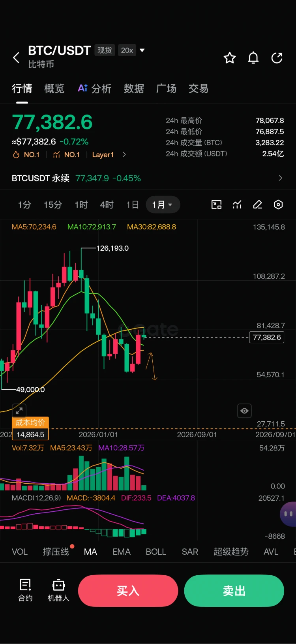Image resolution: width=296 pixels, height=644 pixels.
Task: Expand BTCUSDT 永续 row chevron
Action: pos(281,178)
